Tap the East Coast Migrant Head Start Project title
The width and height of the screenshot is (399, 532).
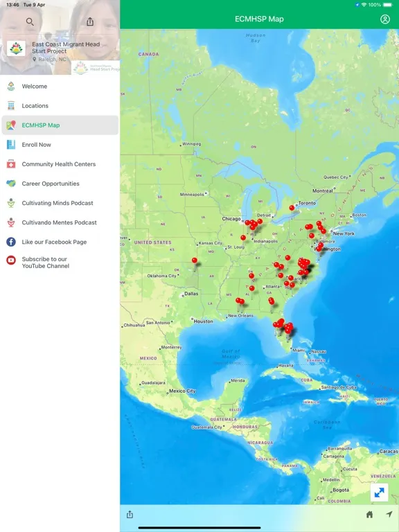tap(66, 48)
